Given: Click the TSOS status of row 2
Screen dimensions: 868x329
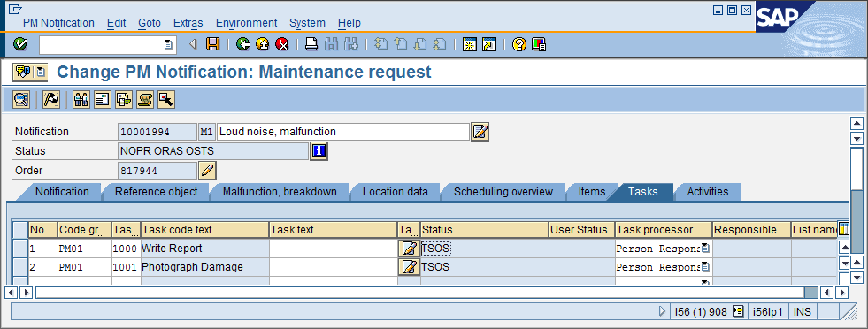Looking at the screenshot, I should [435, 267].
